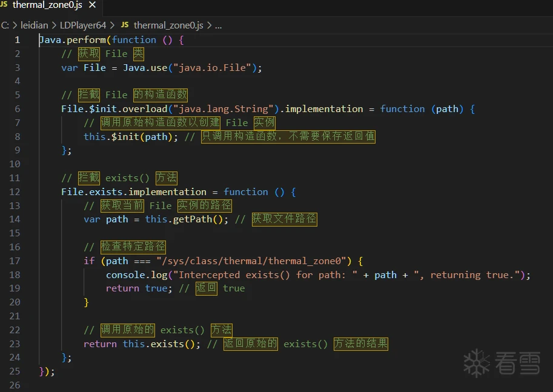Open the LDPlayer64 breadcrumb folder
The image size is (553, 392).
(x=83, y=25)
